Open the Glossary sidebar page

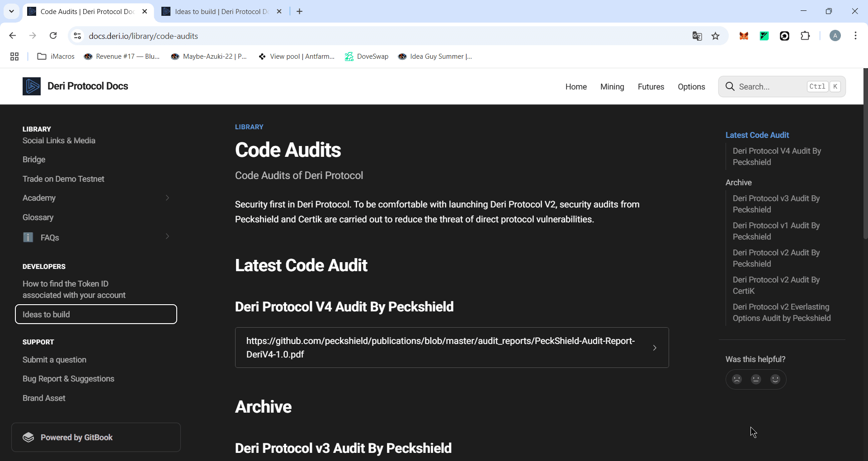pyautogui.click(x=38, y=217)
